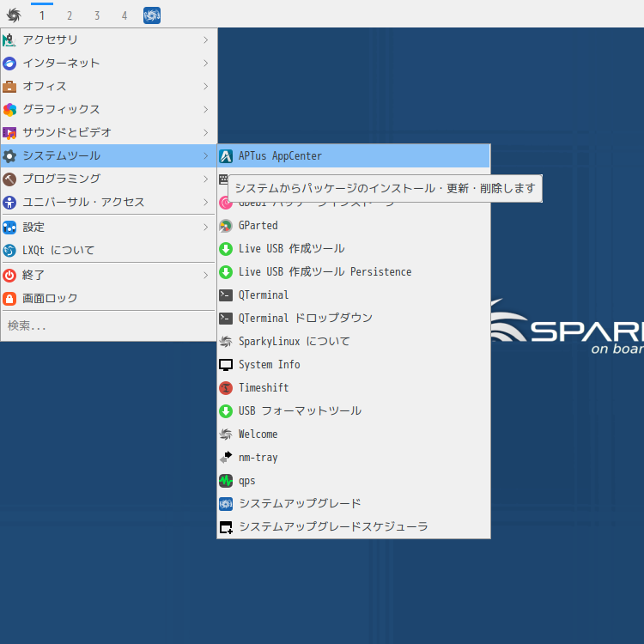Viewport: 644px width, 644px height.
Task: Launch nm-tray
Action: pos(353,457)
